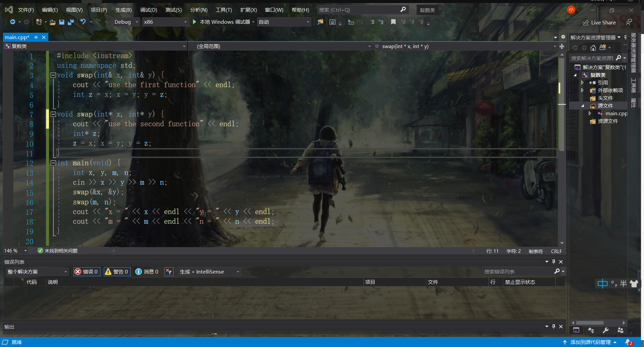Open the 文件(F) menu
644x347 pixels.
26,10
